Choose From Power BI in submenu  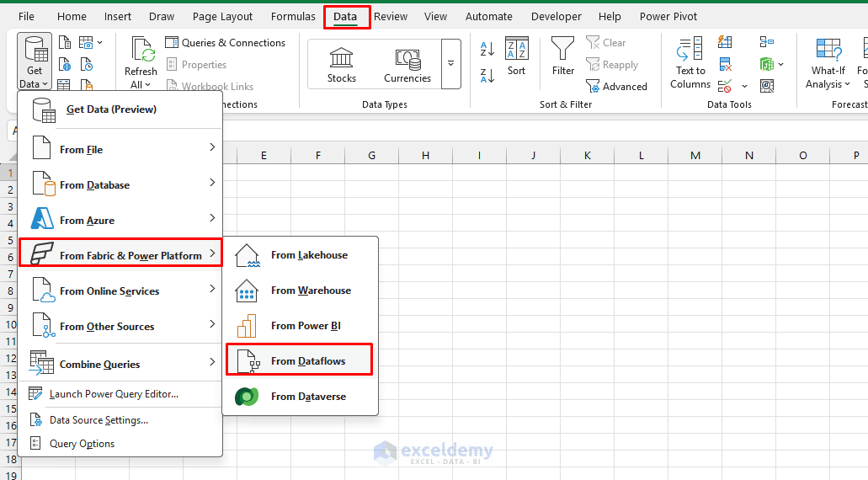pyautogui.click(x=300, y=326)
